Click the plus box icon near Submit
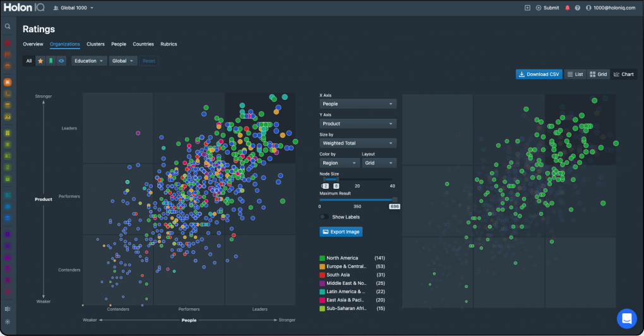The width and height of the screenshot is (644, 336). pos(527,8)
